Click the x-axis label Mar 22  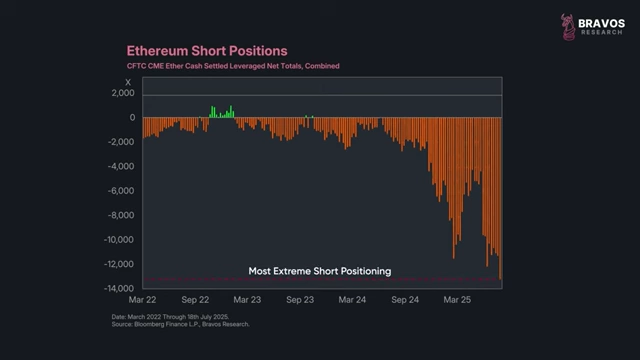click(x=142, y=300)
